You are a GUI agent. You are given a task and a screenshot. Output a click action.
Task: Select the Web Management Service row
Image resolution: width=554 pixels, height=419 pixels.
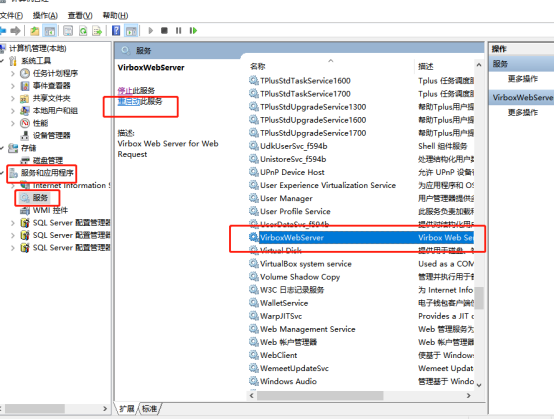click(x=361, y=329)
